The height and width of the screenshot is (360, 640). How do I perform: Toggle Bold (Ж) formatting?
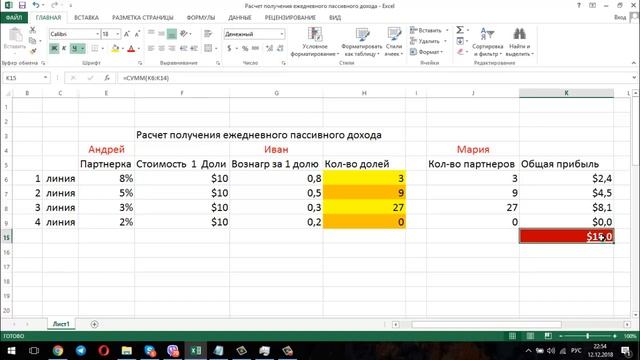[54, 49]
